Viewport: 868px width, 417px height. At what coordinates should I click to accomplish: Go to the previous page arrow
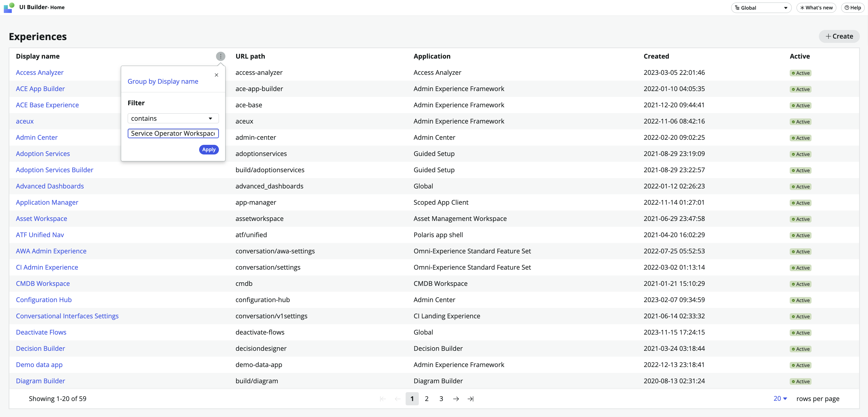(x=398, y=399)
